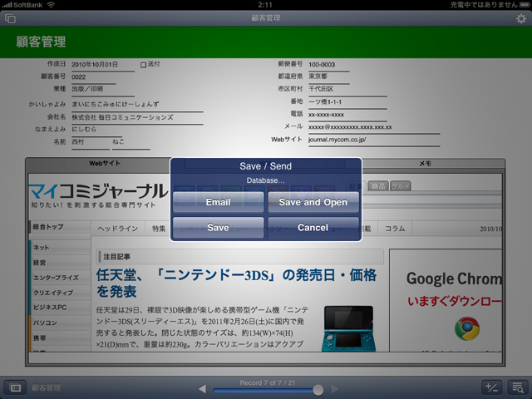Switch to the メモ tab
The height and width of the screenshot is (399, 532).
click(425, 164)
